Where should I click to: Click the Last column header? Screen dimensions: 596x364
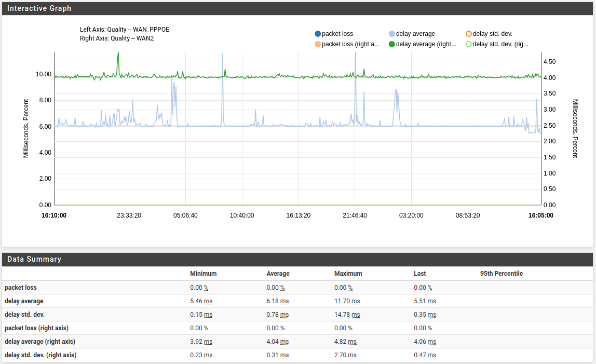[419, 274]
